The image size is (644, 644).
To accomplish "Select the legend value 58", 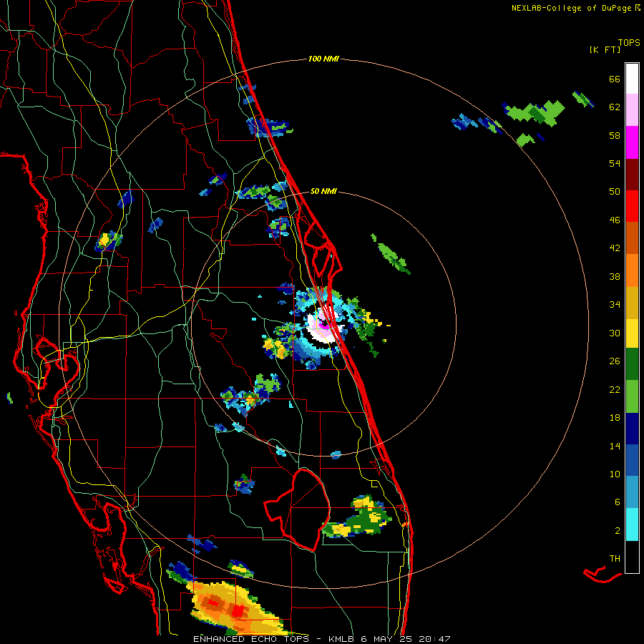I will point(615,135).
